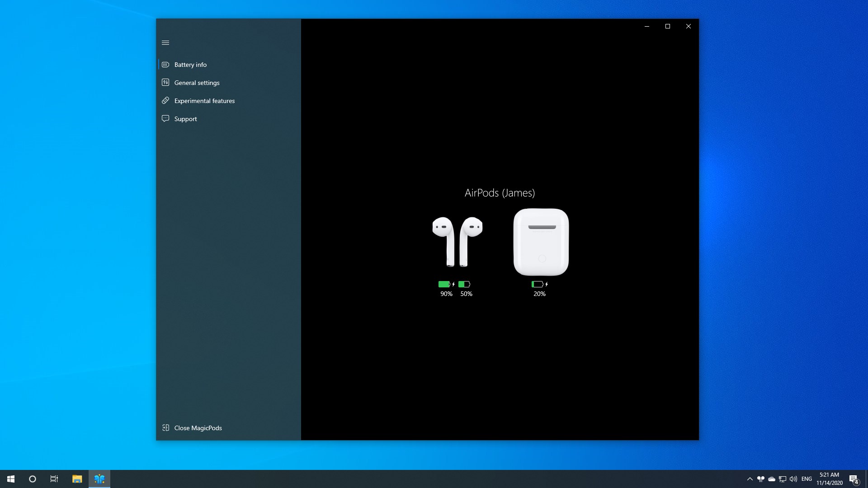The image size is (868, 488).
Task: Open network settings via the tray network icon
Action: [x=783, y=479]
